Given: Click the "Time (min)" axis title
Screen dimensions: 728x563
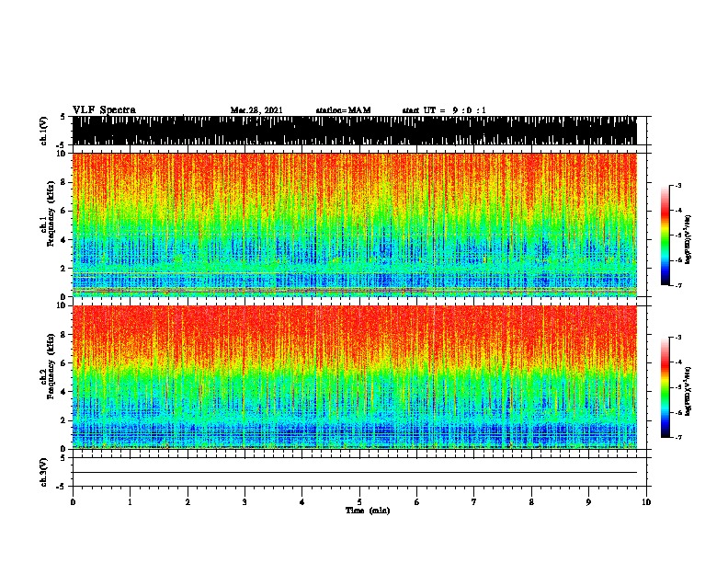Looking at the screenshot, I should [368, 511].
